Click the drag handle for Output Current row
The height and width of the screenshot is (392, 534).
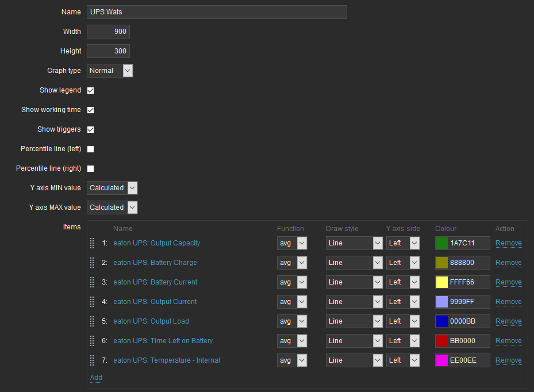click(92, 302)
